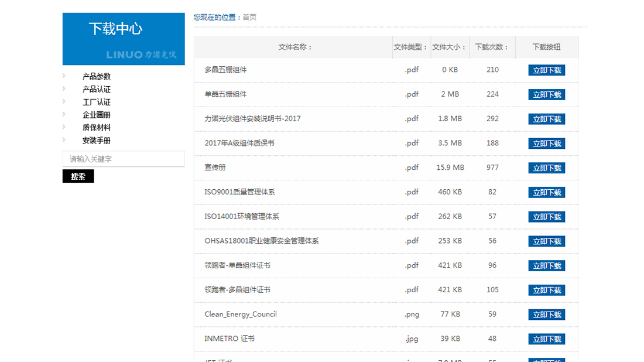Click the black 搜索 button
The height and width of the screenshot is (362, 644).
(78, 176)
